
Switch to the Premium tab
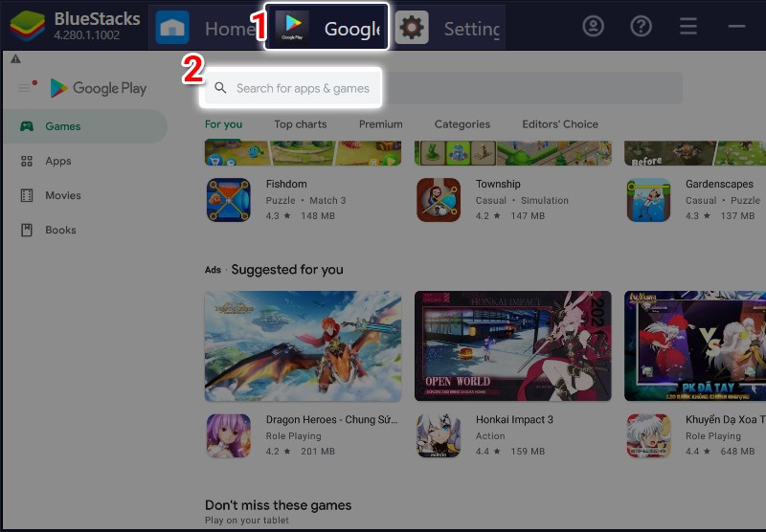[x=380, y=124]
